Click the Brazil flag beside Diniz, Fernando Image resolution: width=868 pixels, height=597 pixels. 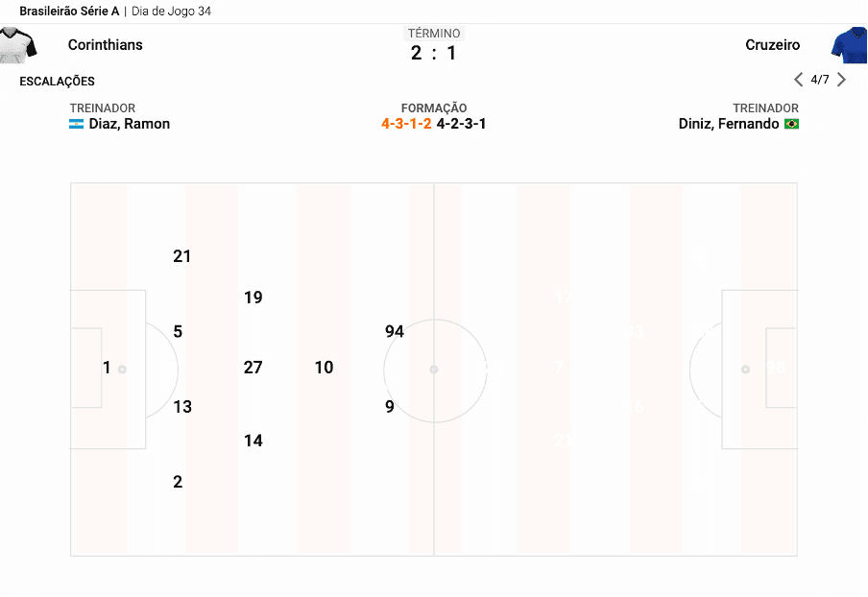pyautogui.click(x=791, y=124)
